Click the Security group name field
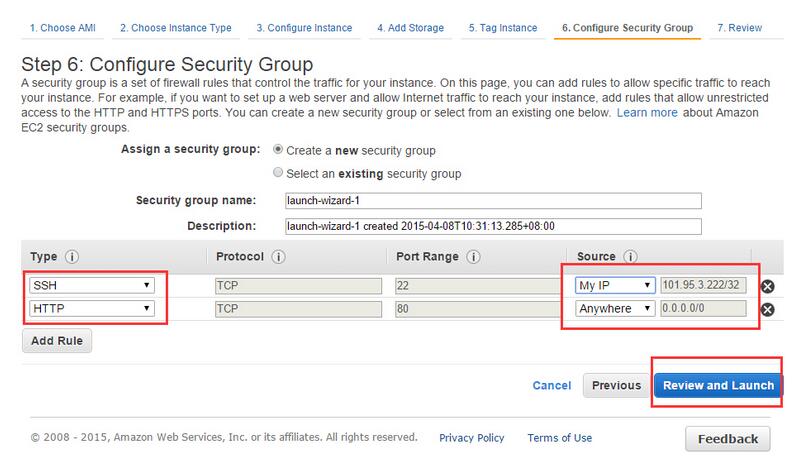Screen dimensions: 805x471 coord(493,201)
